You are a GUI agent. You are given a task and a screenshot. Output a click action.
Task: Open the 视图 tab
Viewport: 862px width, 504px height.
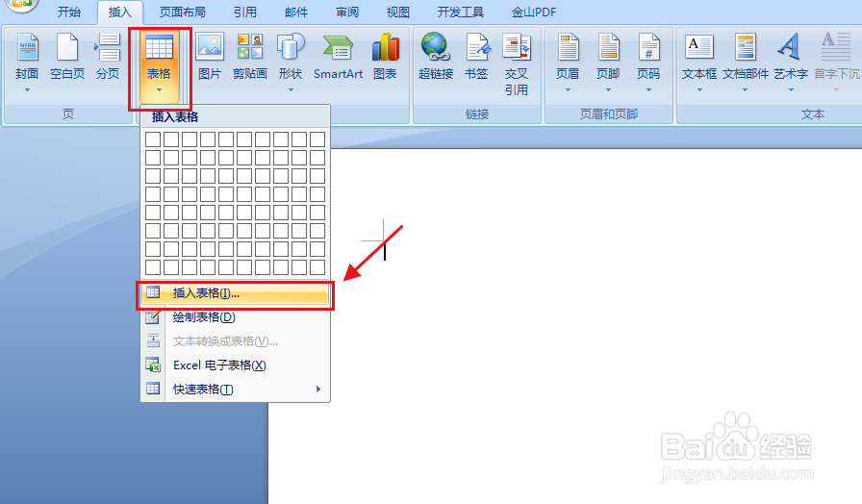(x=398, y=12)
